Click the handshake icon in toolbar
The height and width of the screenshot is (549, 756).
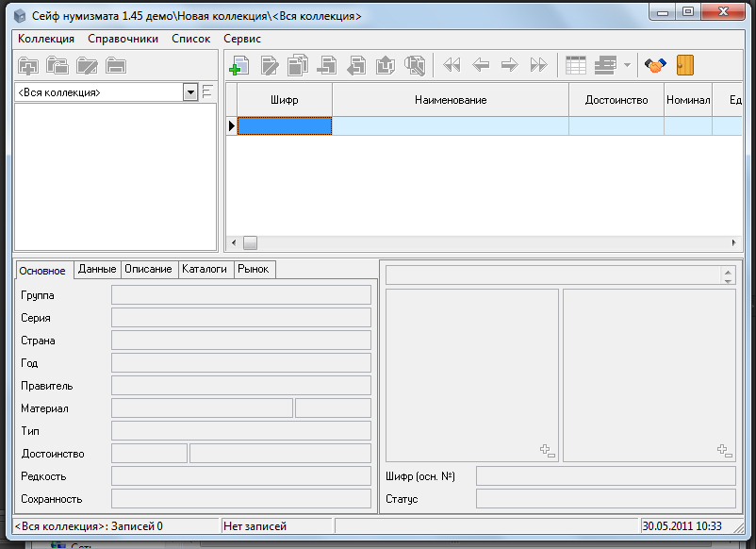click(655, 65)
